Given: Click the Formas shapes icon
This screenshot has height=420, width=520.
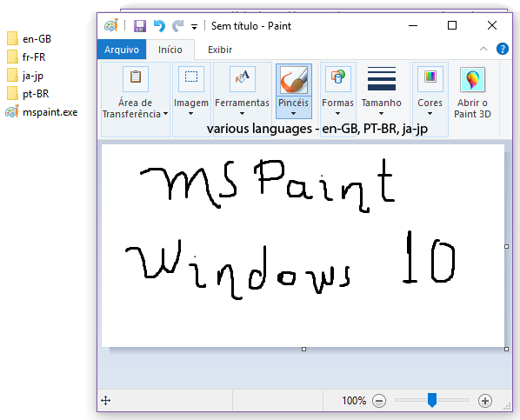Looking at the screenshot, I should tap(338, 78).
